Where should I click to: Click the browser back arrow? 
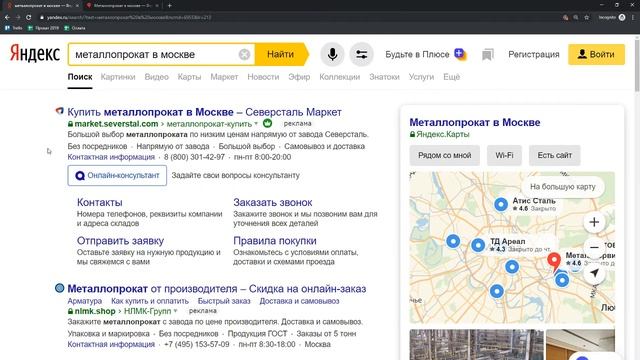[x=7, y=17]
